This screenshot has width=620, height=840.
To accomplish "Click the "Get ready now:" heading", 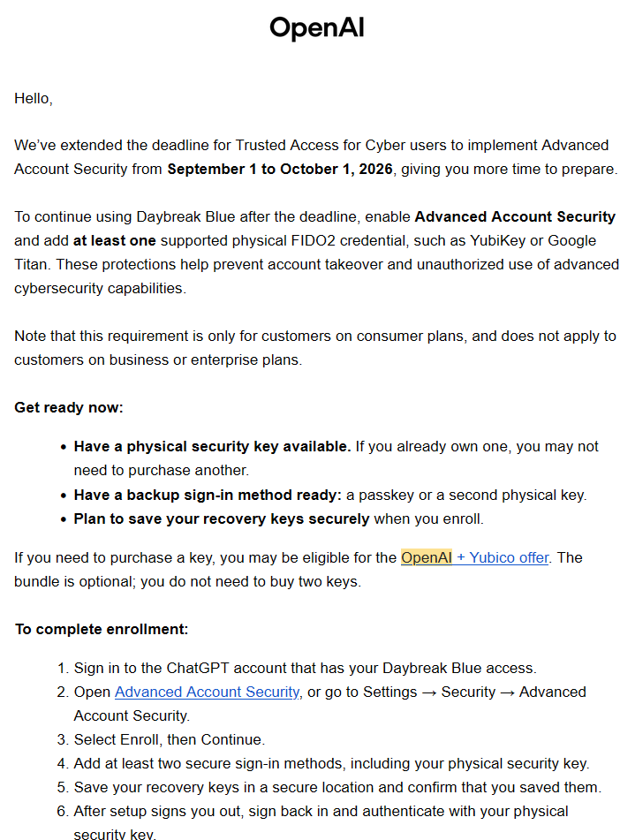I will pyautogui.click(x=69, y=408).
